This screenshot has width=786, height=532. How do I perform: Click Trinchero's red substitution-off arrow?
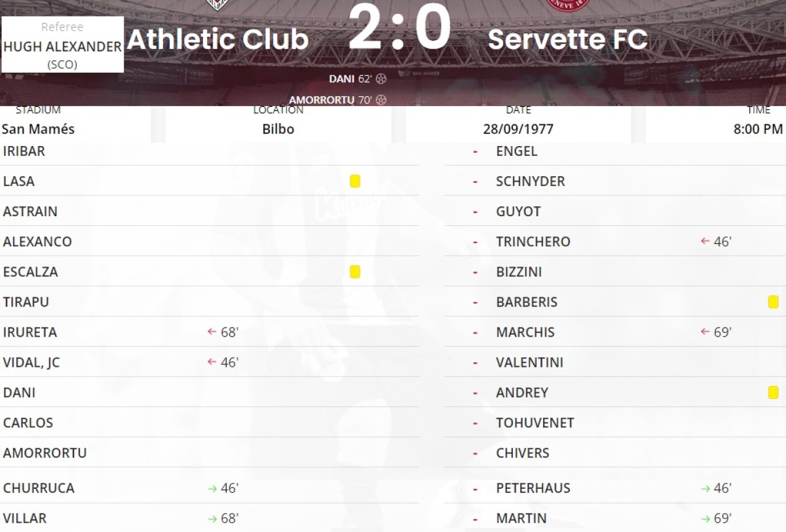[x=705, y=242]
